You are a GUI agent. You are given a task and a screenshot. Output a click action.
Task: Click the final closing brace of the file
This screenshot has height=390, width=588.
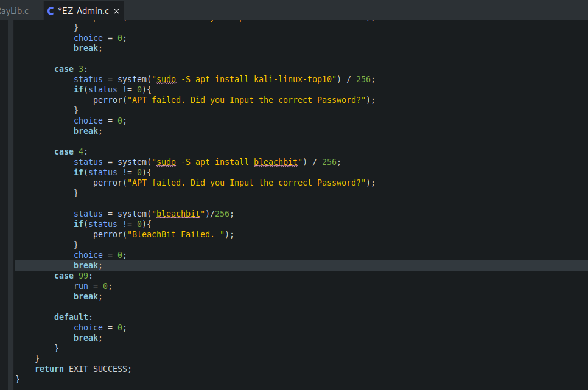coord(18,379)
